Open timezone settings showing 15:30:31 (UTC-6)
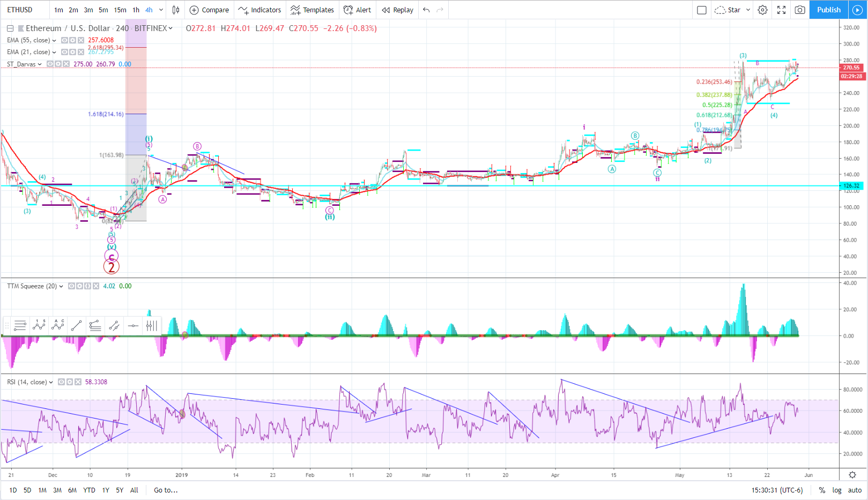868x500 pixels. pyautogui.click(x=777, y=490)
